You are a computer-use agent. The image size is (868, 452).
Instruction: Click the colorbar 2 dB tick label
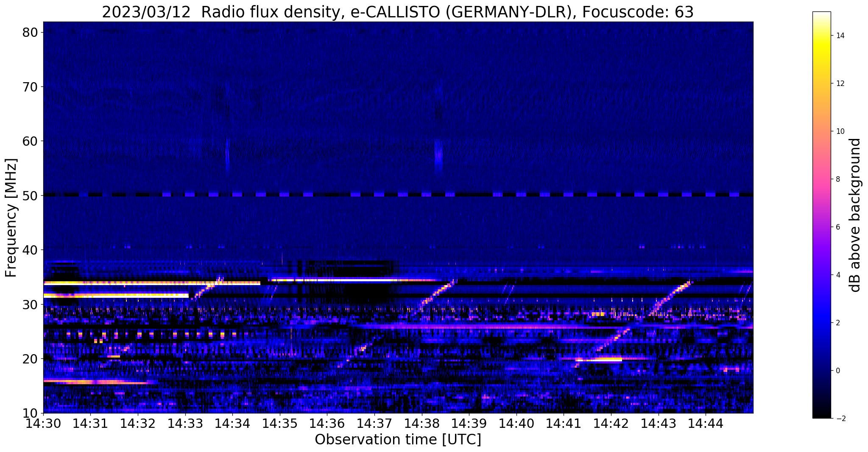coord(837,323)
